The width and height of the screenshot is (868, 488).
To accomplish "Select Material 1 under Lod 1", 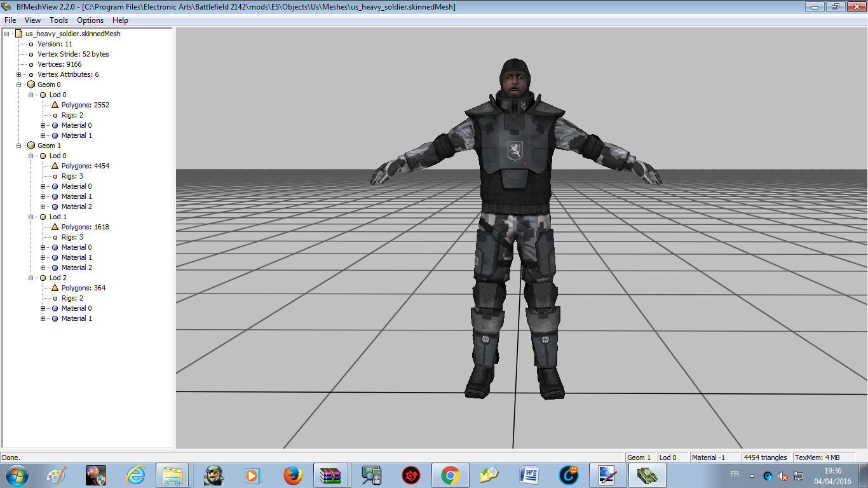I will [76, 257].
